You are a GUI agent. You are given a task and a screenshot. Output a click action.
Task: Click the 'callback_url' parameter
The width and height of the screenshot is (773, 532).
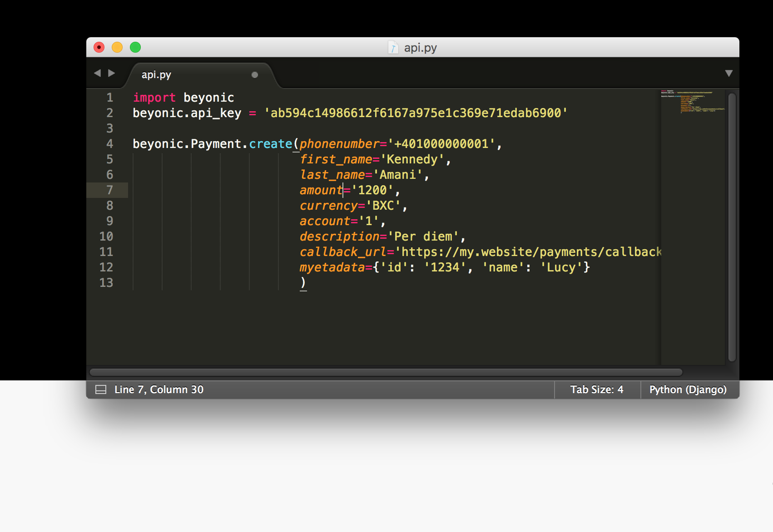343,252
